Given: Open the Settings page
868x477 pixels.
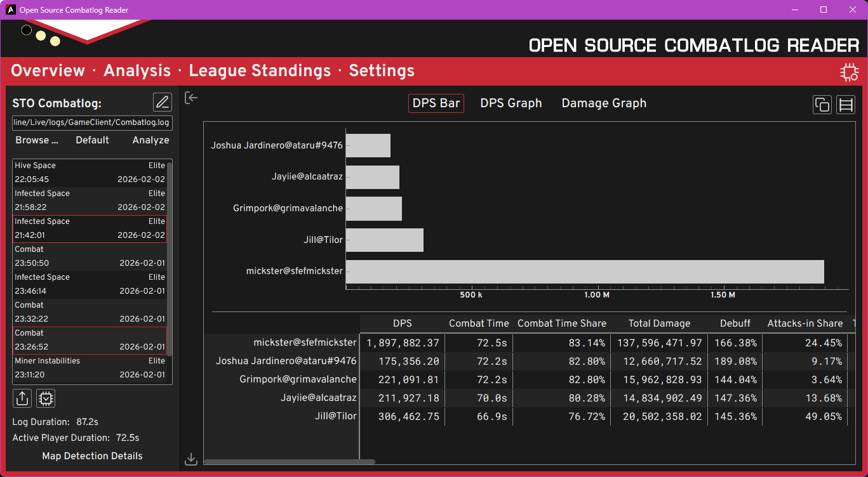Looking at the screenshot, I should point(382,71).
